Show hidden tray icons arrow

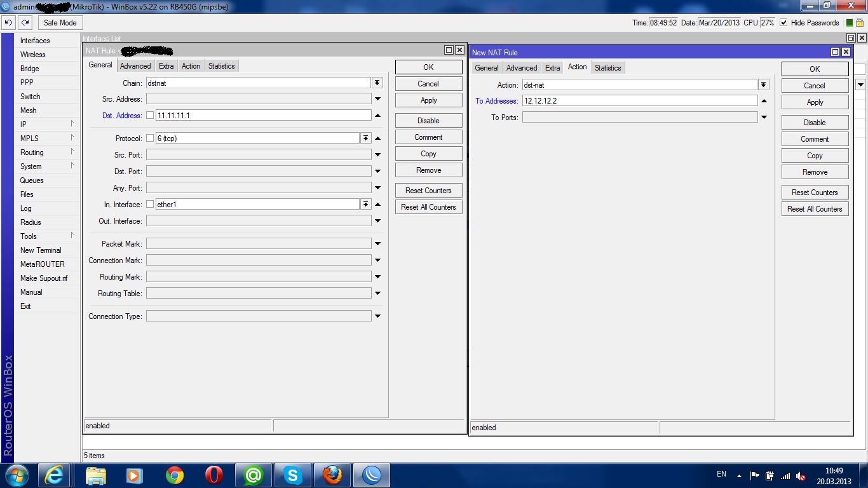739,475
